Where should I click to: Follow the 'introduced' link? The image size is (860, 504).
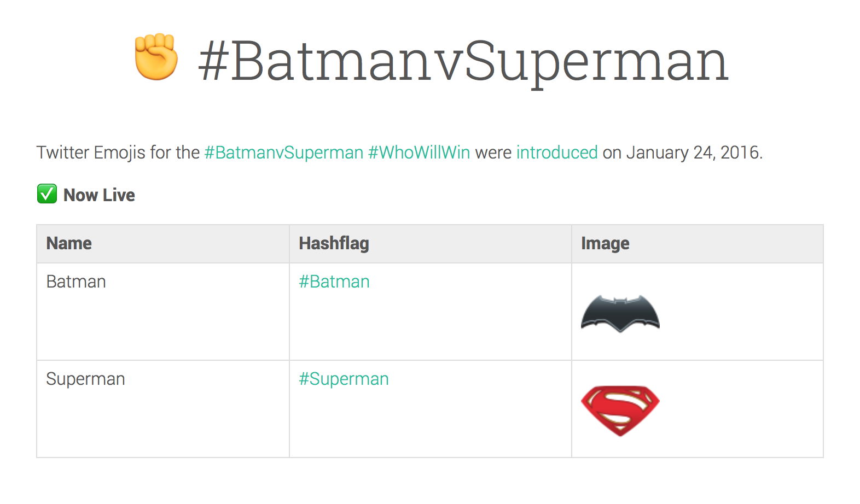pyautogui.click(x=557, y=153)
